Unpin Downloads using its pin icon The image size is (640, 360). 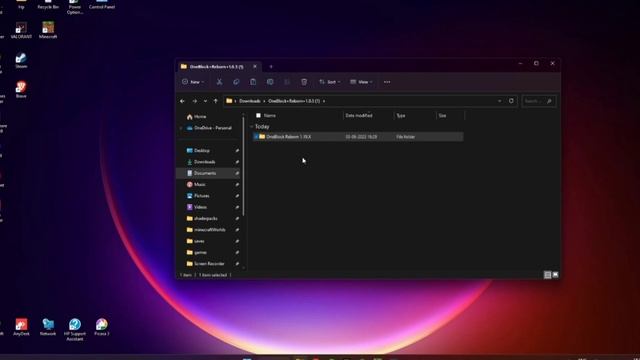coord(237,162)
